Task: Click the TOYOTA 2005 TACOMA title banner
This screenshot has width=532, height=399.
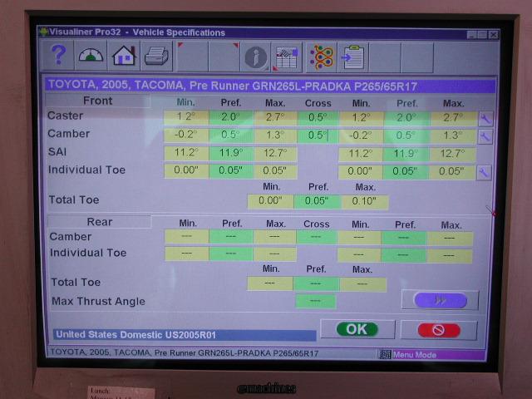Action: click(x=270, y=86)
